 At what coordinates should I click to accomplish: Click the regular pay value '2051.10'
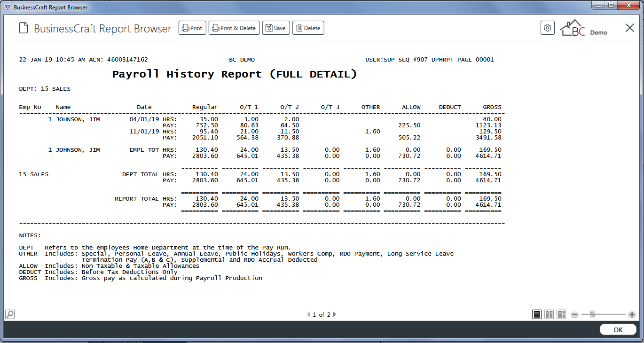[x=205, y=138]
